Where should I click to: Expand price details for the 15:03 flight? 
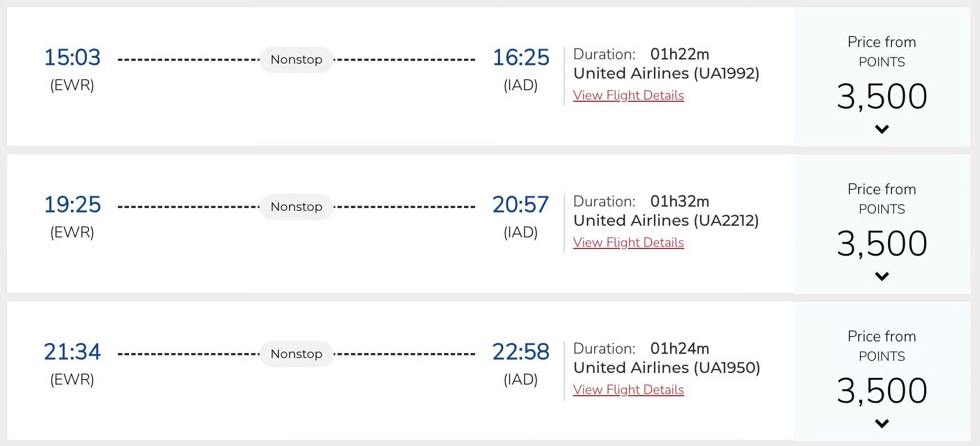pos(882,128)
